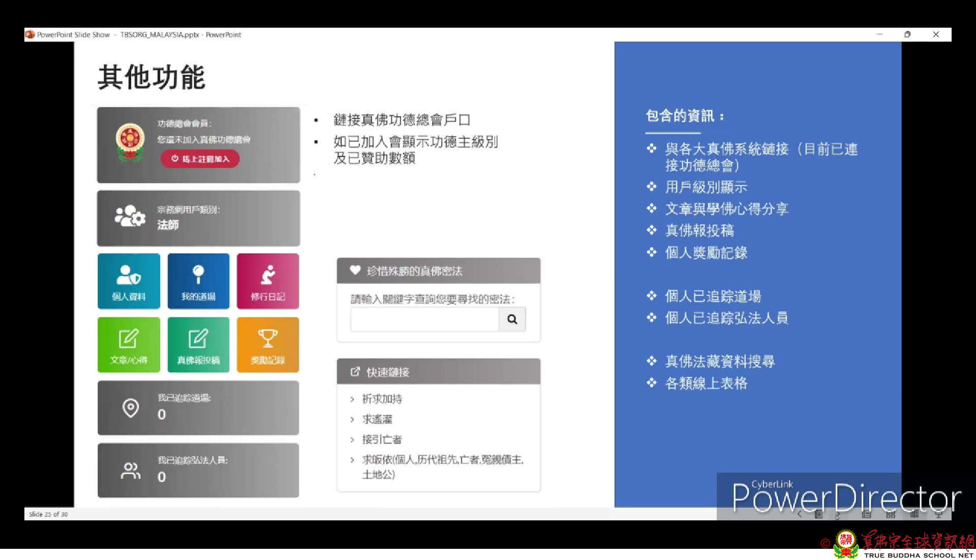Open the 個人資料 personal profile tile
976x560 pixels.
point(129,281)
